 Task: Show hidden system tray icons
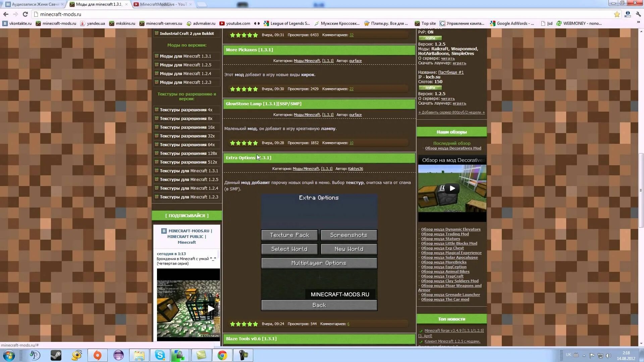click(x=584, y=355)
